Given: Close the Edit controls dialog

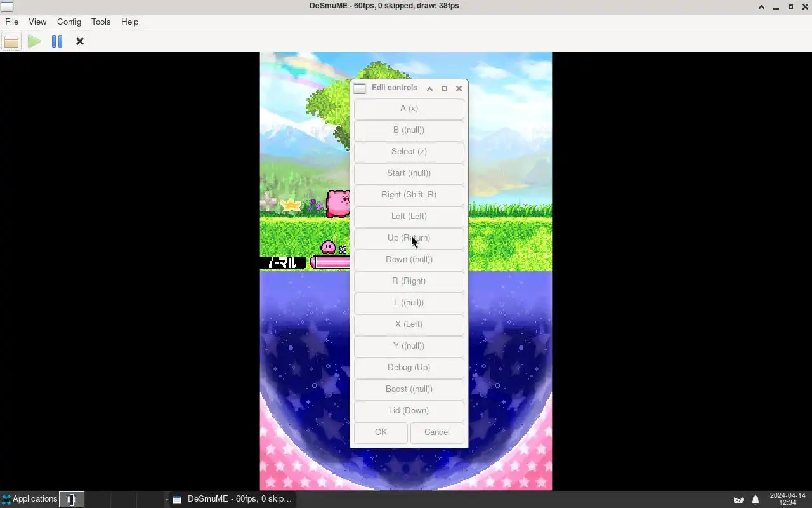Looking at the screenshot, I should [459, 88].
